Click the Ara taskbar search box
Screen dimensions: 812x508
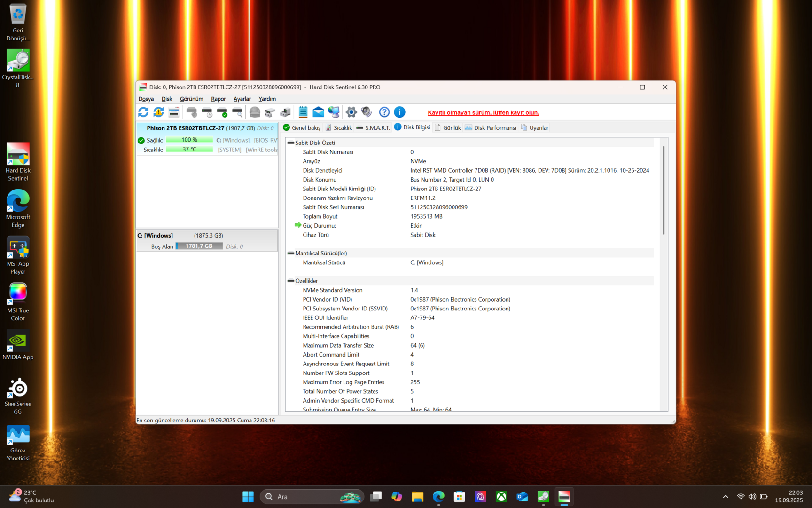pyautogui.click(x=312, y=497)
